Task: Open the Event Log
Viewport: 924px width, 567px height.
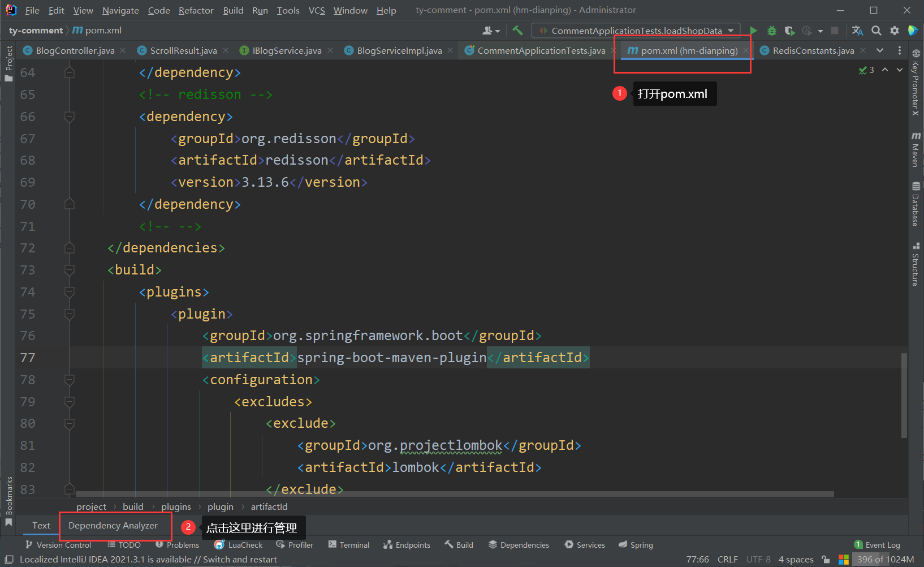Action: [x=877, y=545]
